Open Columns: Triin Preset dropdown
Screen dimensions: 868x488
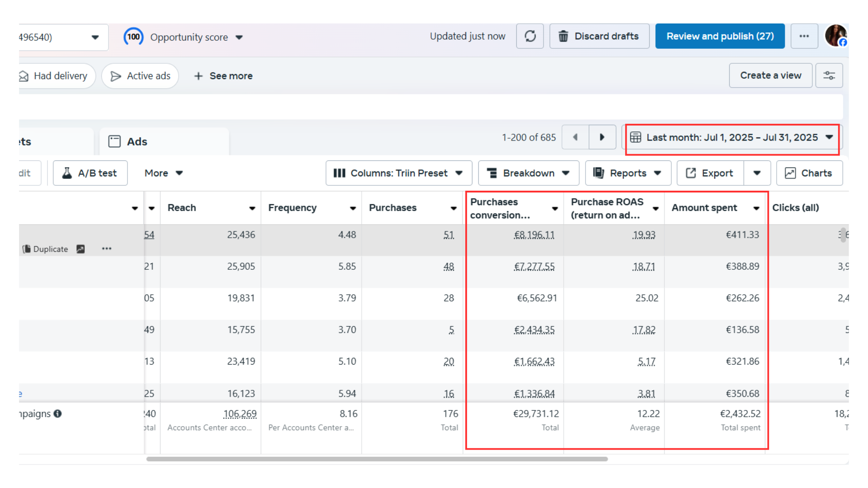click(x=398, y=173)
